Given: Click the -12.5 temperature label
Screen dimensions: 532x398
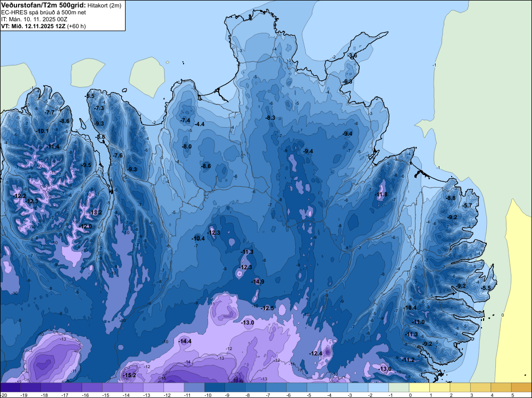Looking at the screenshot, I should point(267,308).
